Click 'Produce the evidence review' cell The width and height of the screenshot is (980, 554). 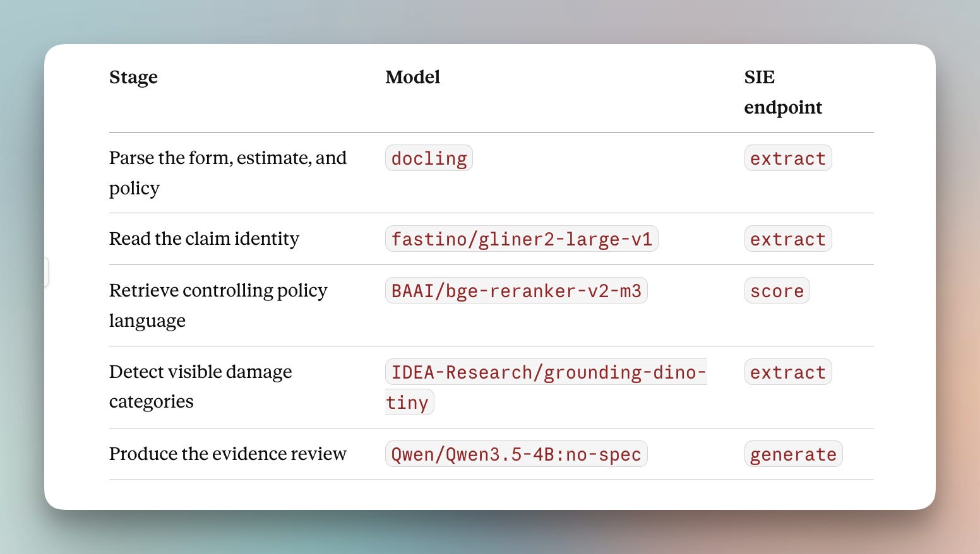point(228,454)
